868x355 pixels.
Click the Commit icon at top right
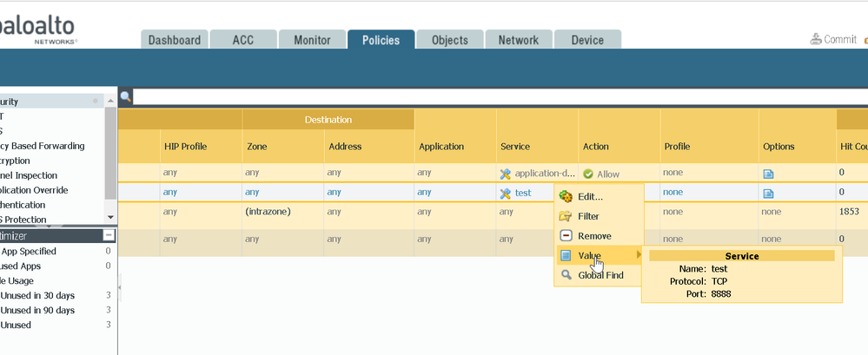(815, 39)
